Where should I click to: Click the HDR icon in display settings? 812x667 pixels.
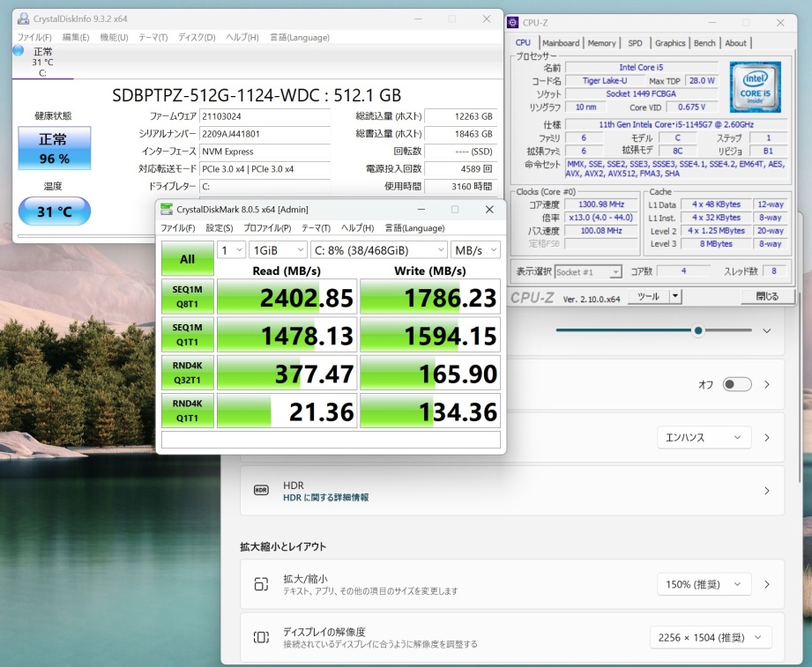click(x=261, y=491)
